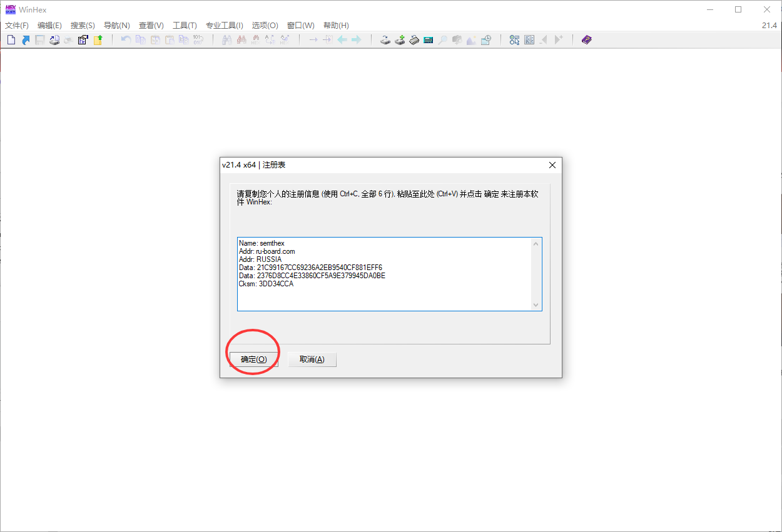Open the Properties checklist icon

pos(83,40)
